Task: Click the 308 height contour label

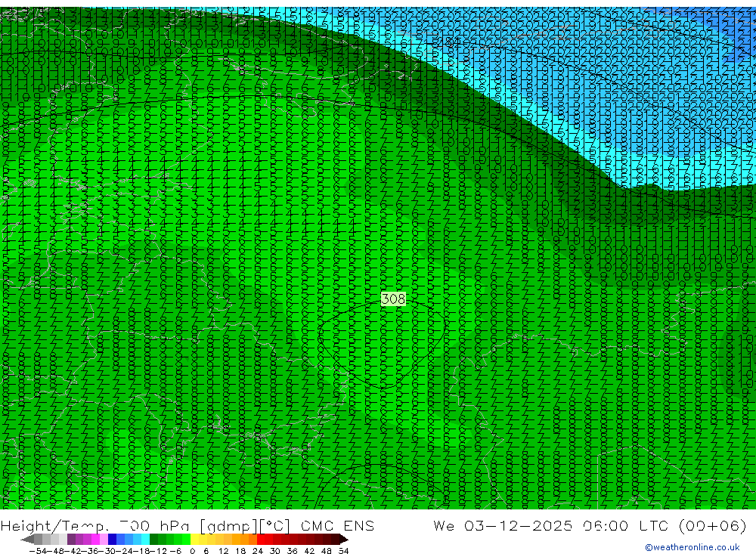Action: coord(393,299)
